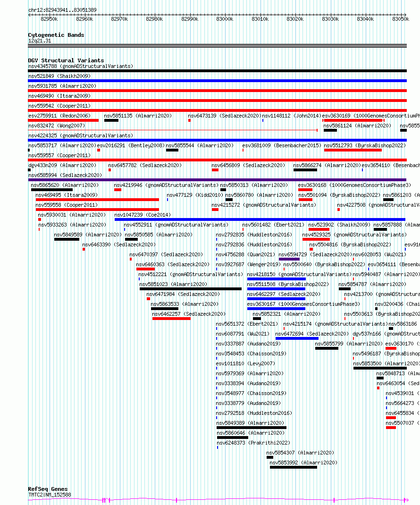
Task: Open nsv559542 (Cooper2011) variant entry
Action: (x=59, y=106)
